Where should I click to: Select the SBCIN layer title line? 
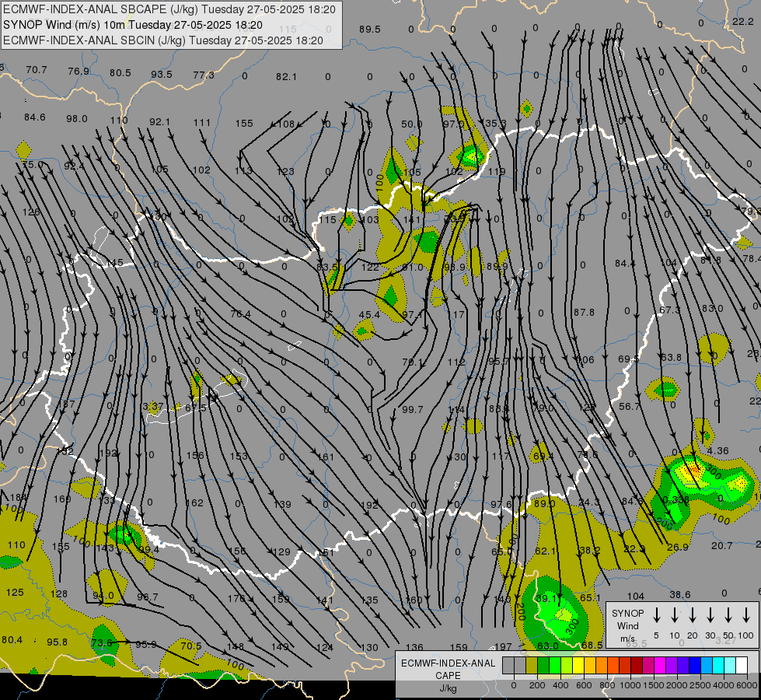click(163, 40)
